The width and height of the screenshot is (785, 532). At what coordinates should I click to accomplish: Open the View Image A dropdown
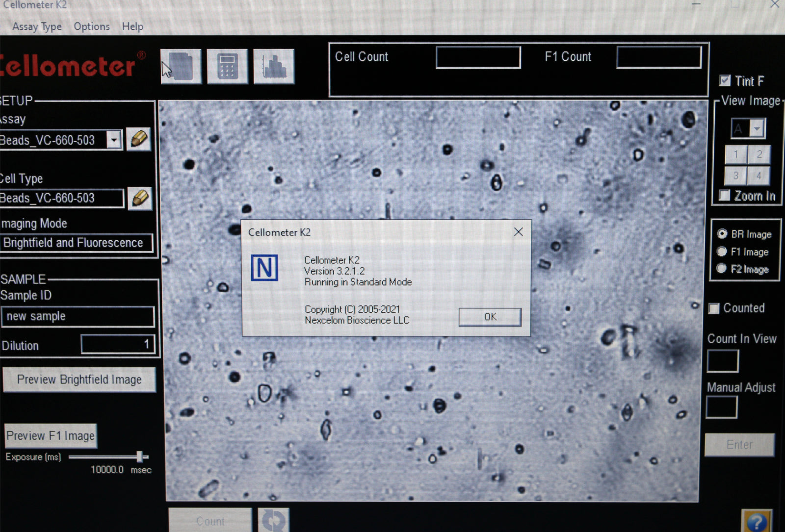(757, 128)
